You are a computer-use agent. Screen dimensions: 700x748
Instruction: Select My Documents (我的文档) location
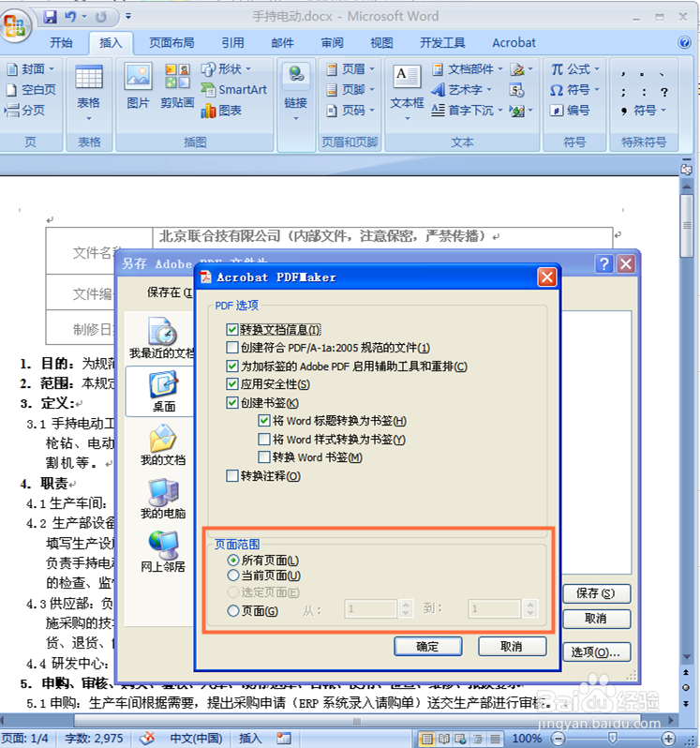pyautogui.click(x=163, y=445)
